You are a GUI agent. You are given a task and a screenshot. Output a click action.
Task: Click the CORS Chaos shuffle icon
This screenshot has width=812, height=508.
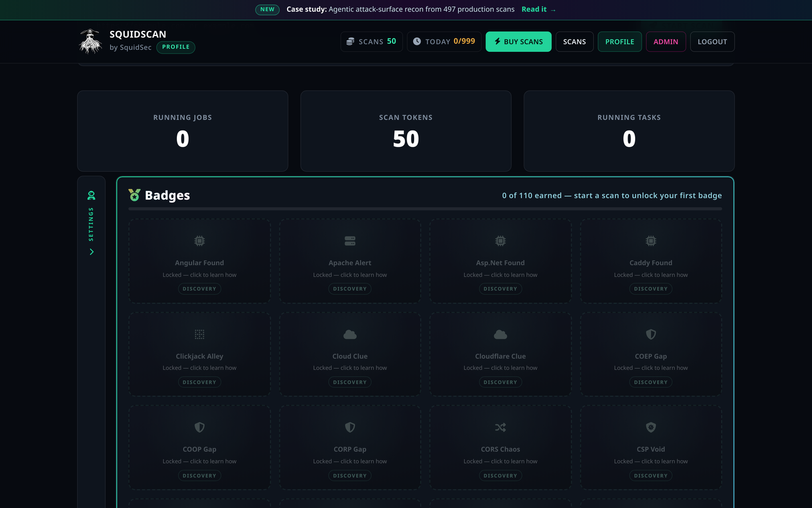click(501, 427)
